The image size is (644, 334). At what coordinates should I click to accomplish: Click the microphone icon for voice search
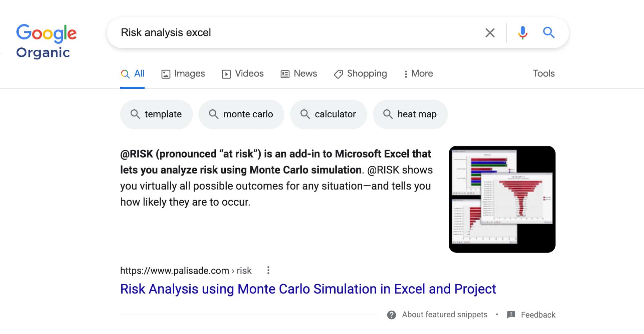coord(522,32)
